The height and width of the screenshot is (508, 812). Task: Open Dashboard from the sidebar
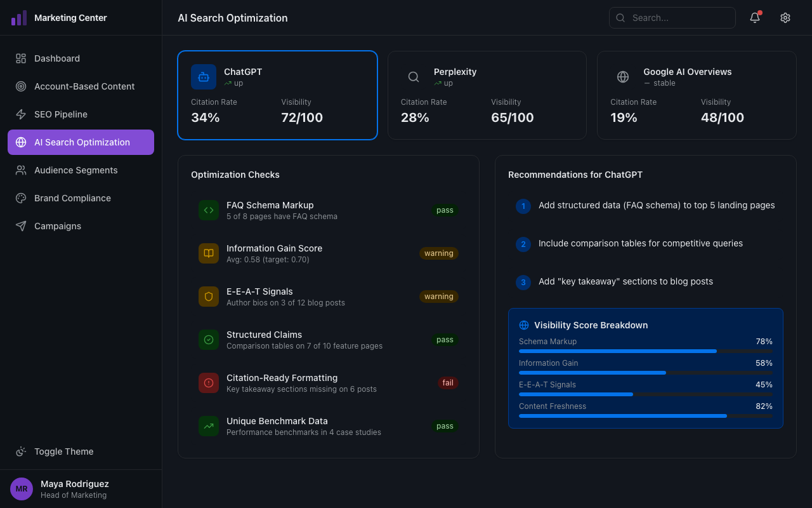click(57, 58)
